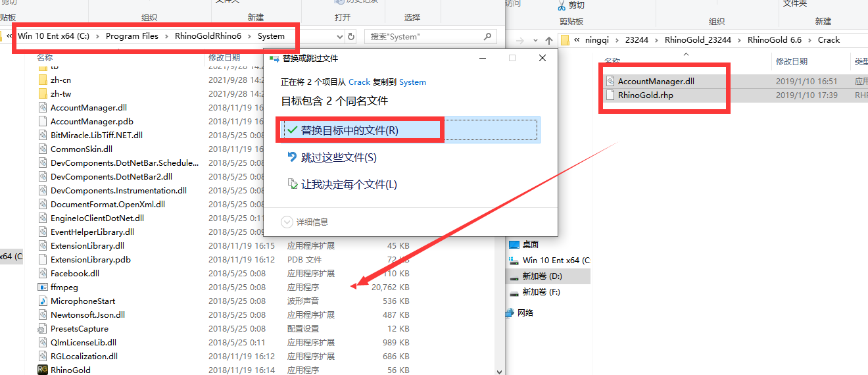This screenshot has width=868, height=375.
Task: Click the MicrophoneStart audio file icon
Action: [x=43, y=301]
